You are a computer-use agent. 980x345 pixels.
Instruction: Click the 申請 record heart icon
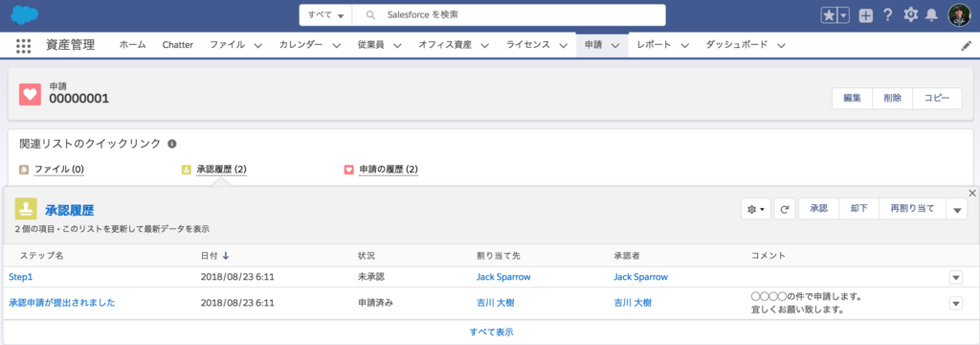[x=30, y=94]
